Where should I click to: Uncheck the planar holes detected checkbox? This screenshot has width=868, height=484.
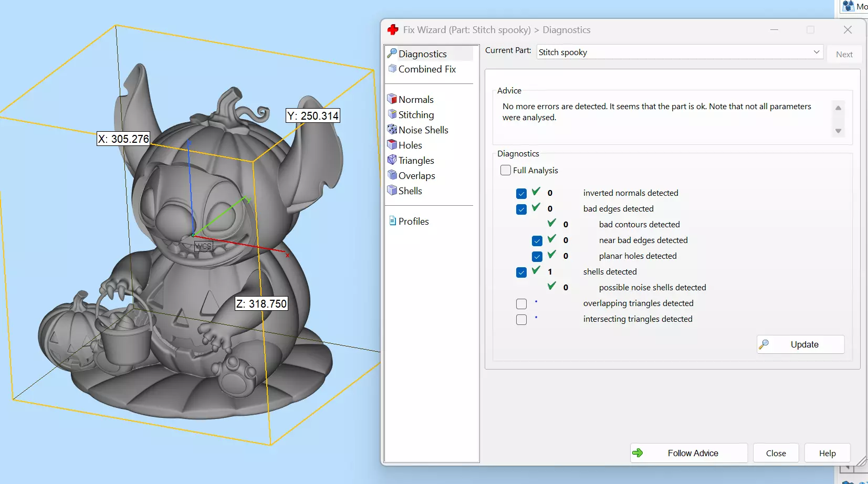pyautogui.click(x=537, y=256)
